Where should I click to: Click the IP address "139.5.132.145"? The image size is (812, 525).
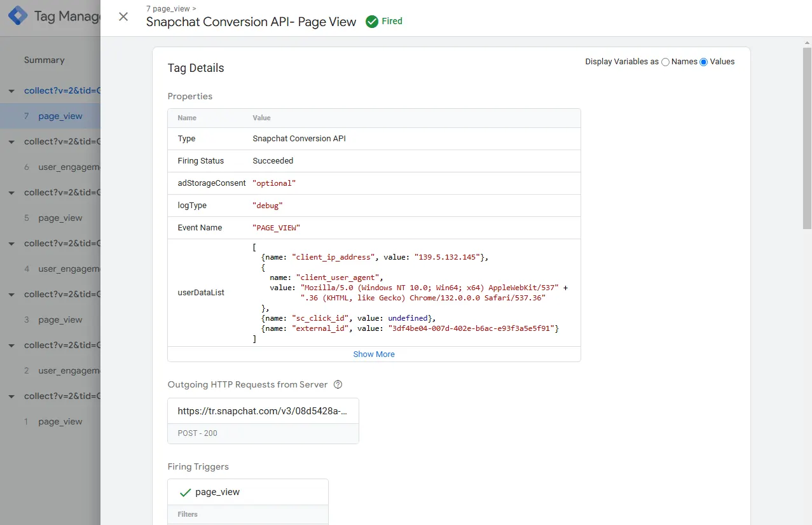(x=448, y=257)
